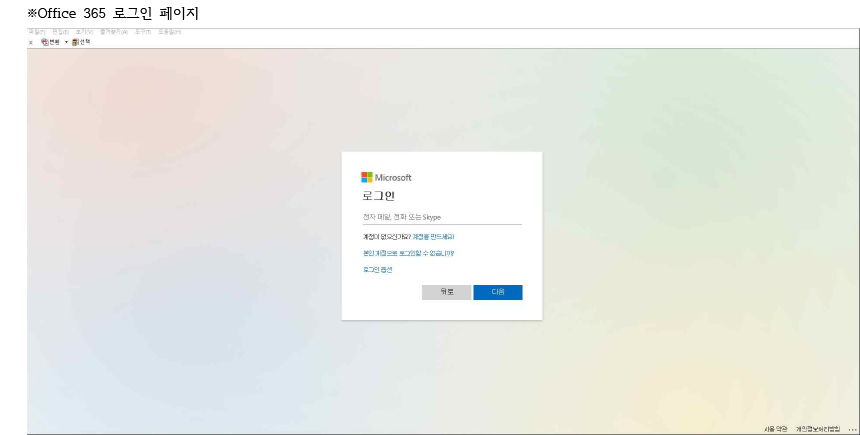Open the 도움말(H) menu

click(169, 32)
